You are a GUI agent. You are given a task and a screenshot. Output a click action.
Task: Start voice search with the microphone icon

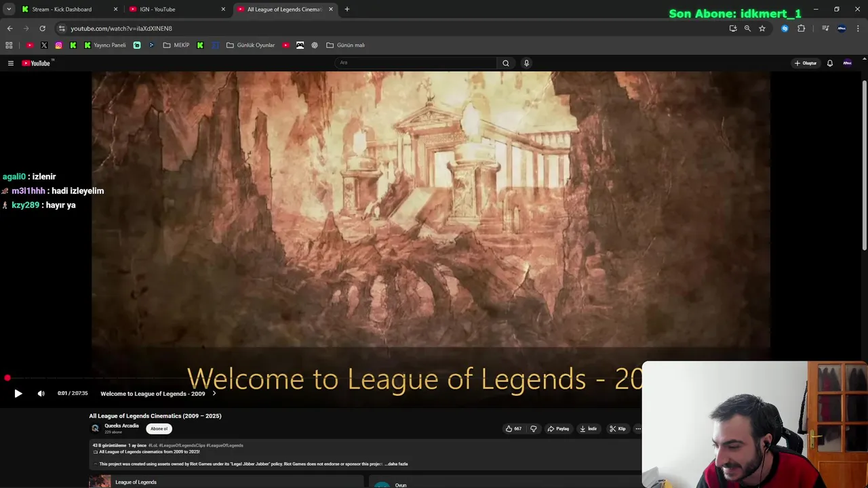pos(526,63)
